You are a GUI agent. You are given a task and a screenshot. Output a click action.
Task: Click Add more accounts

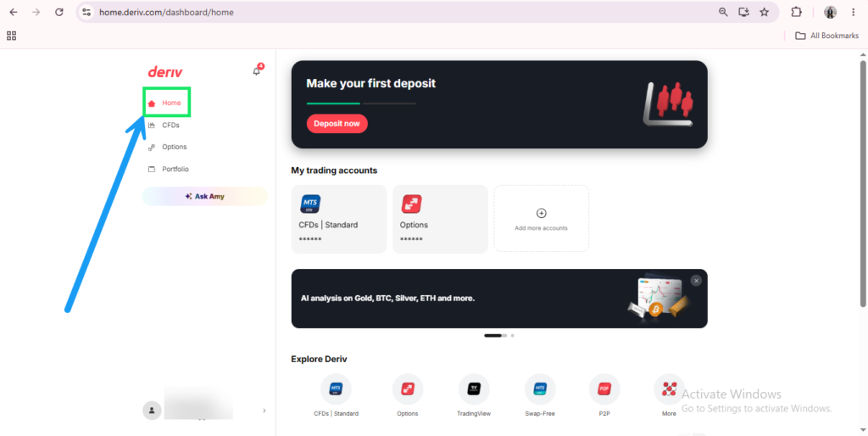[x=542, y=218]
